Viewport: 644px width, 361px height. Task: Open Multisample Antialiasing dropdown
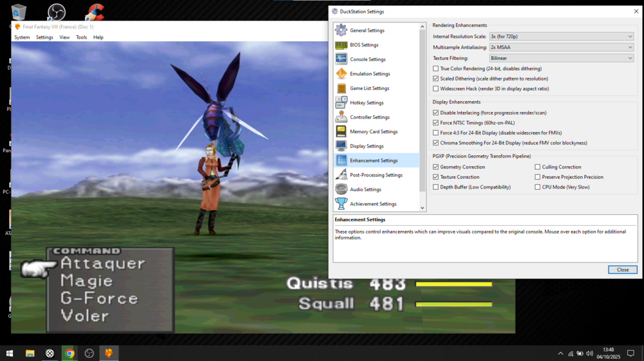coord(561,48)
